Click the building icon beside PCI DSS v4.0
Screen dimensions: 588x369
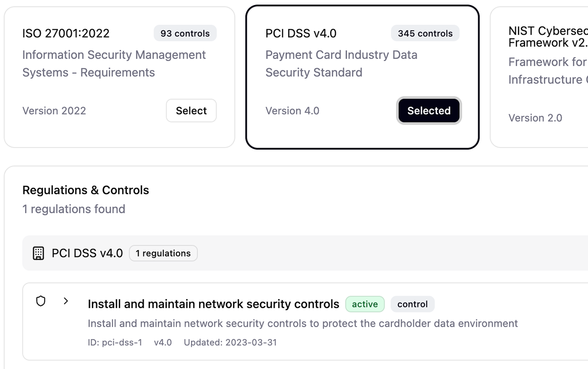(38, 253)
